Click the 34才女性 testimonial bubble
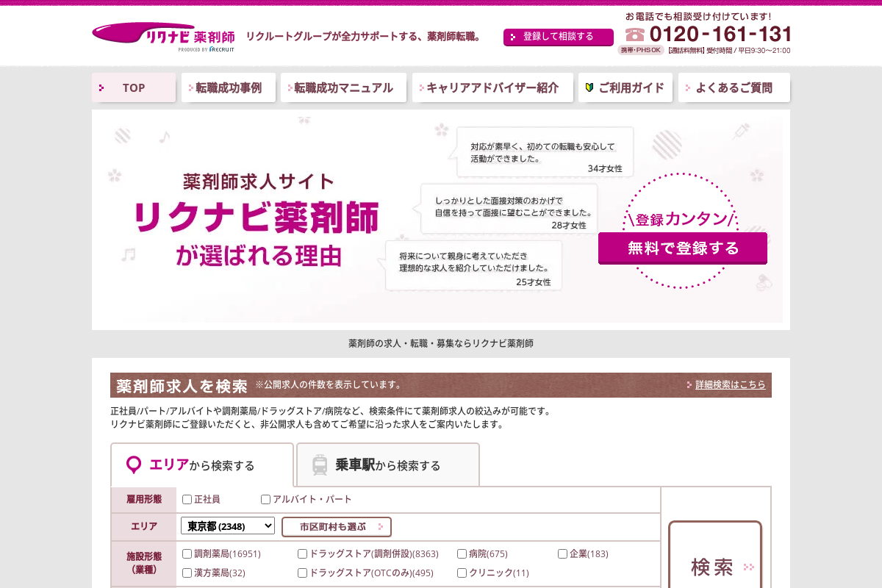The width and height of the screenshot is (882, 588). (x=544, y=152)
